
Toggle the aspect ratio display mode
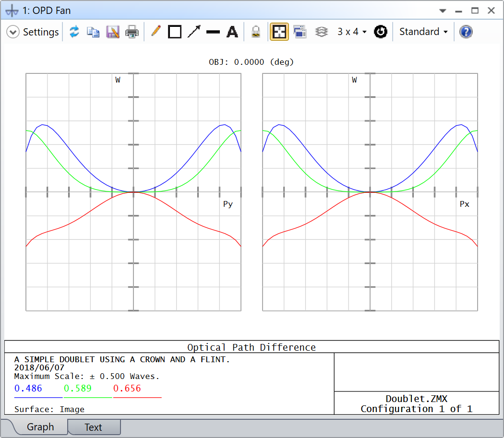(x=280, y=32)
